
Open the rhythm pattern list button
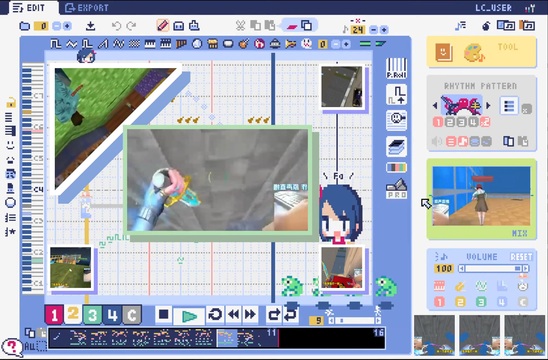coord(509,106)
